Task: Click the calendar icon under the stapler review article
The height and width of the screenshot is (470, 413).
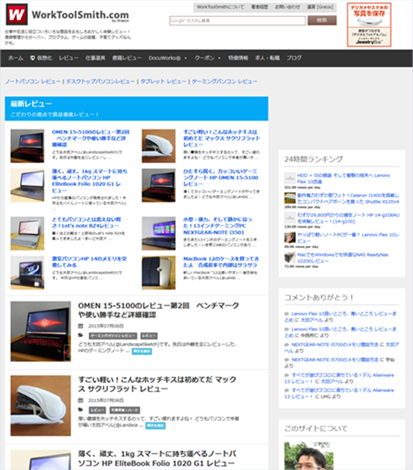Action: click(81, 400)
